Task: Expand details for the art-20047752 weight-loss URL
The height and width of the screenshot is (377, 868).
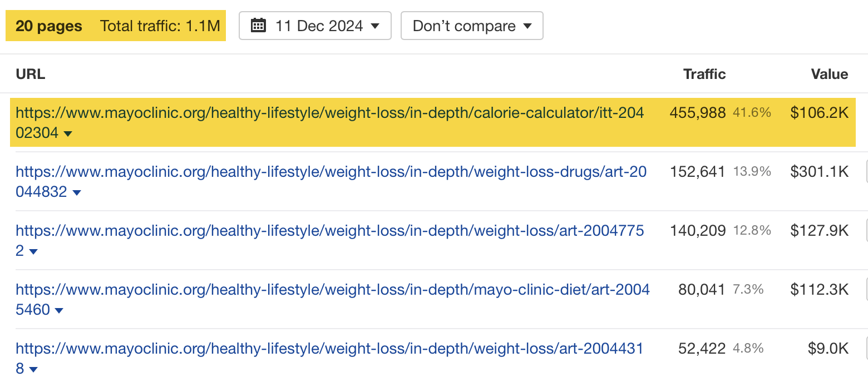Action: point(33,252)
